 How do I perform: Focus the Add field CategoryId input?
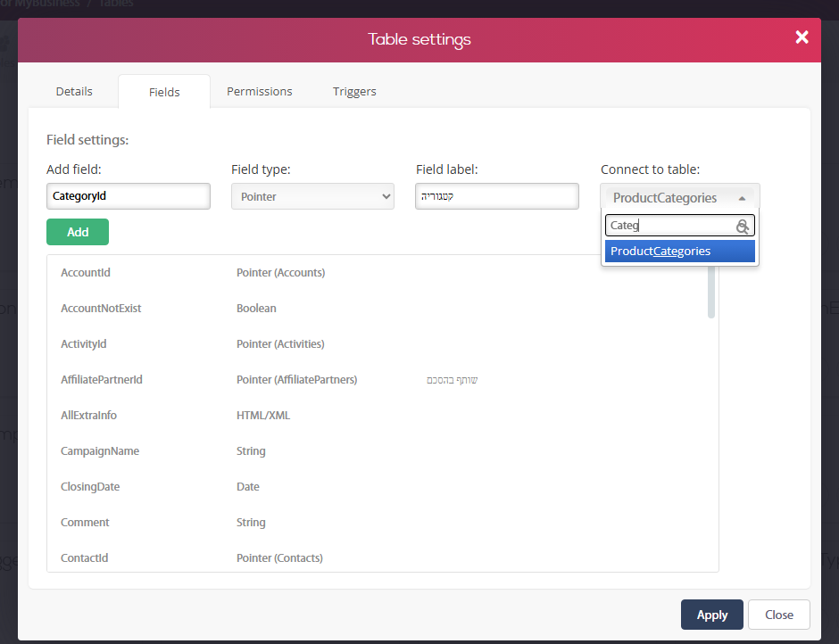[x=129, y=196]
